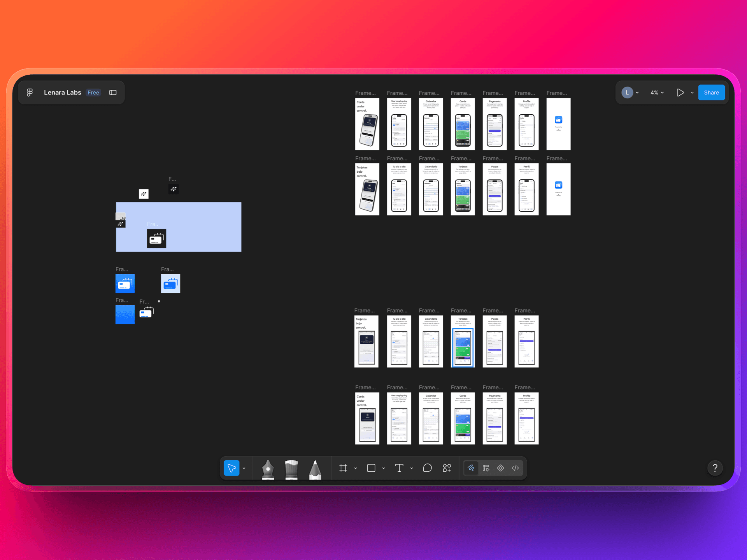747x560 pixels.
Task: Click the Share button
Action: pos(711,93)
